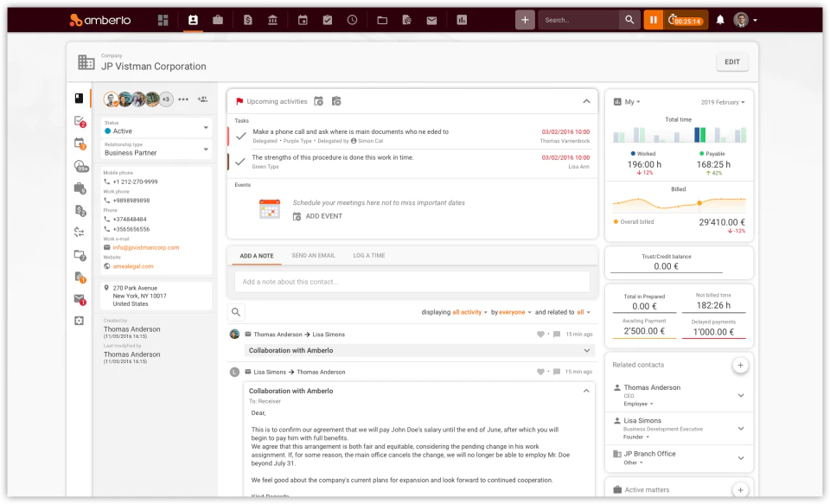Open the bank building icon in top bar
Image resolution: width=830 pixels, height=504 pixels.
[272, 20]
